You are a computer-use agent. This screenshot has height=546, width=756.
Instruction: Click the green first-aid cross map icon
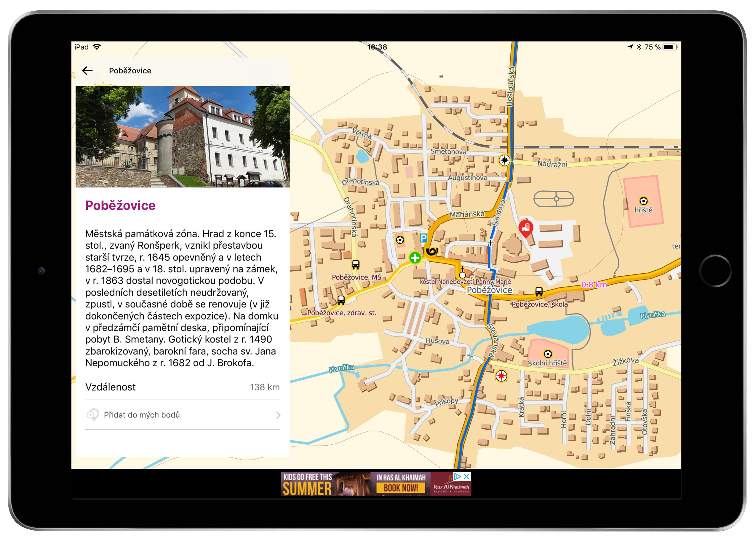(x=415, y=258)
